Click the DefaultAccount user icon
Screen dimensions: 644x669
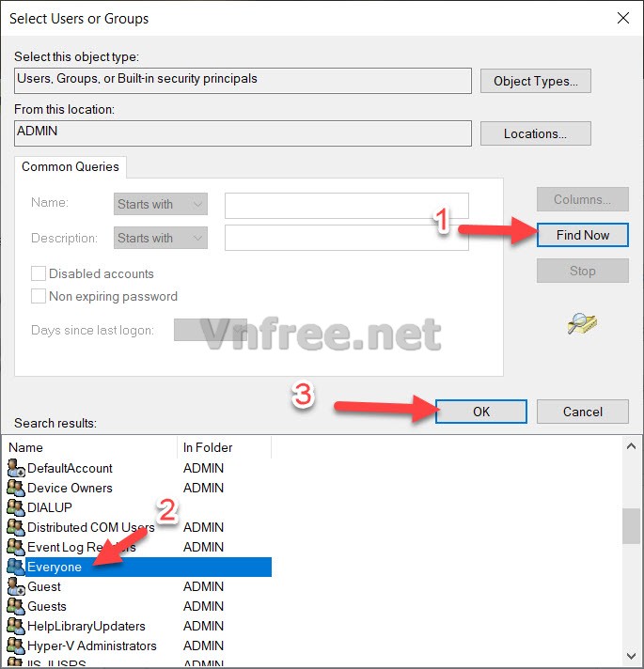pyautogui.click(x=16, y=468)
